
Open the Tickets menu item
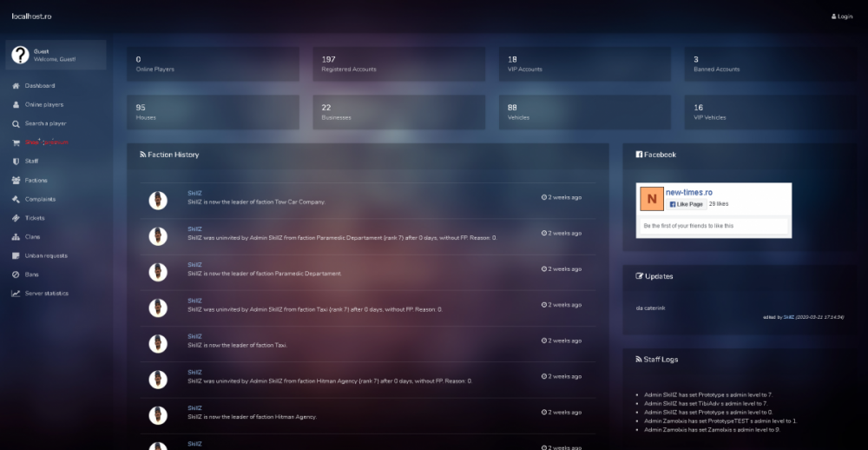[x=35, y=218]
